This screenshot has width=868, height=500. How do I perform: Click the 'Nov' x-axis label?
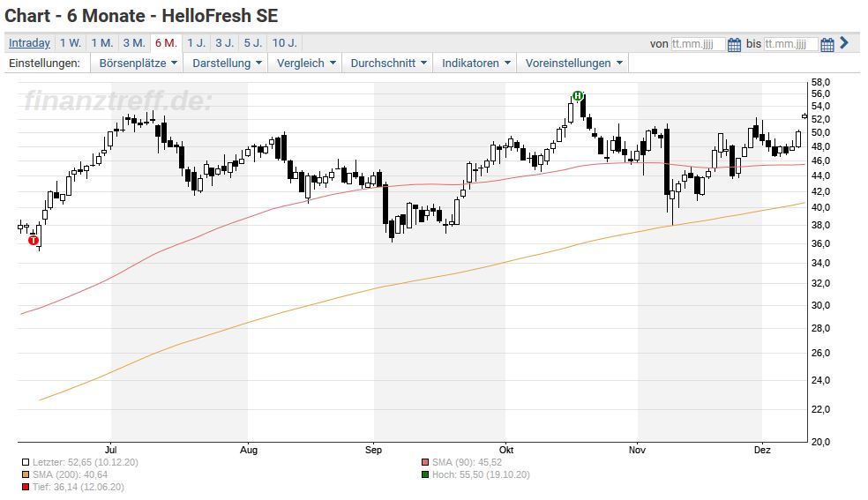point(637,450)
